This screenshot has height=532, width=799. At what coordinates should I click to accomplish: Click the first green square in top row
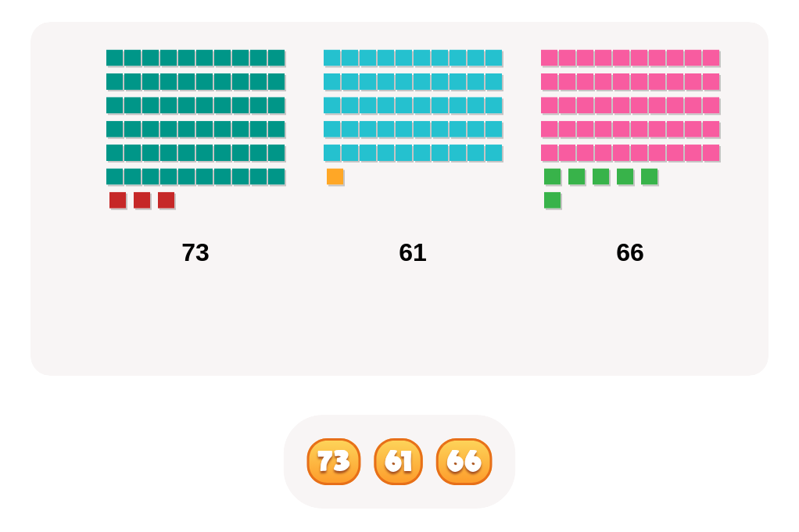pos(553,177)
